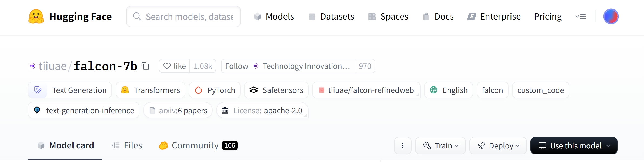Open the Pricing page
Image resolution: width=644 pixels, height=162 pixels.
(548, 16)
